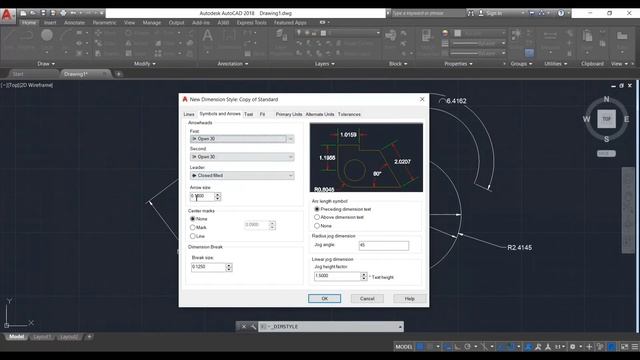Viewport: 640px width, 360px height.
Task: Switch to the Fit tab
Action: [x=262, y=114]
